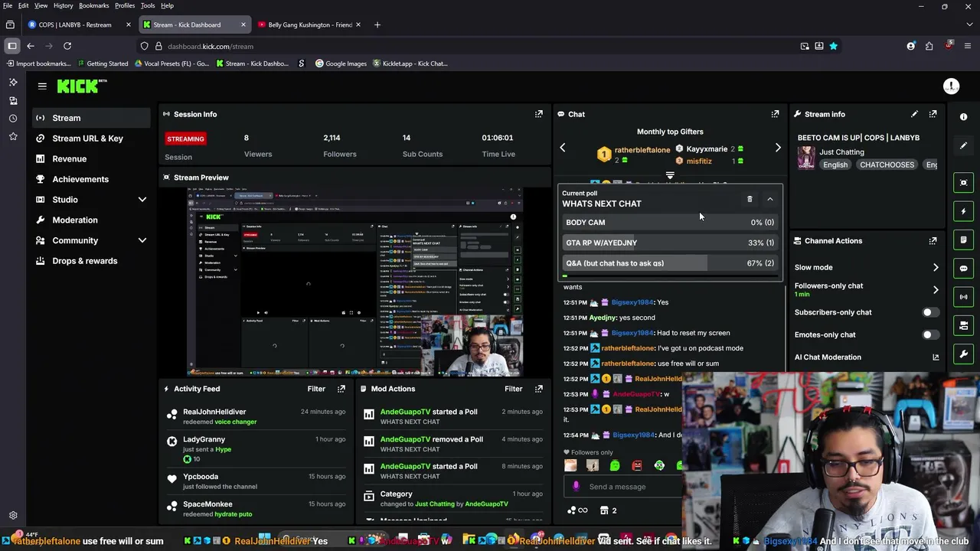
Task: Toggle activity lightning widget in right sidebar
Action: [x=964, y=211]
